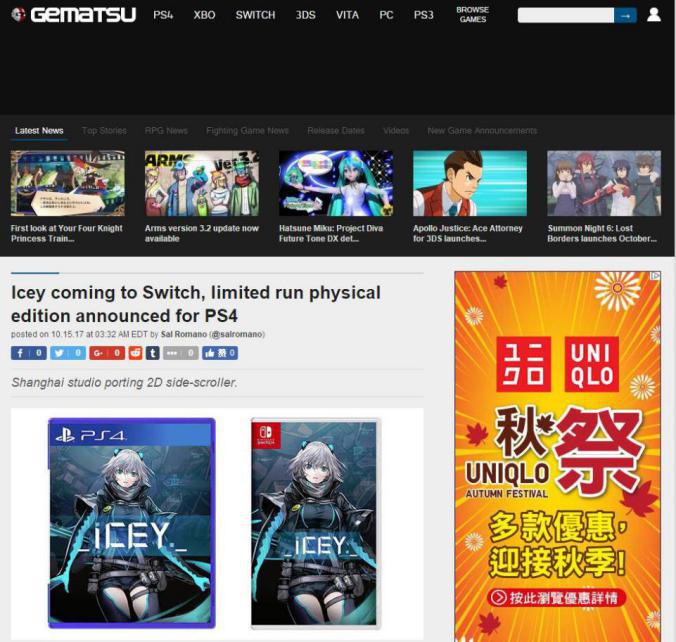
Task: Open the VITA section
Action: [x=347, y=15]
